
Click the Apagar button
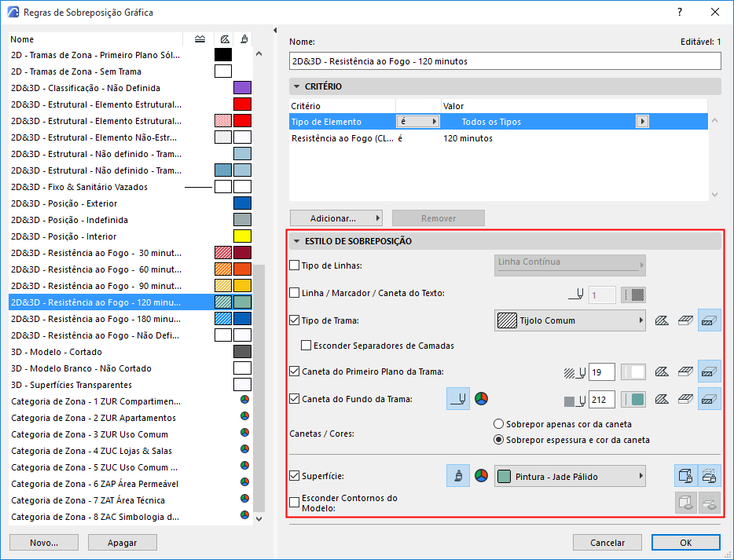pyautogui.click(x=122, y=543)
